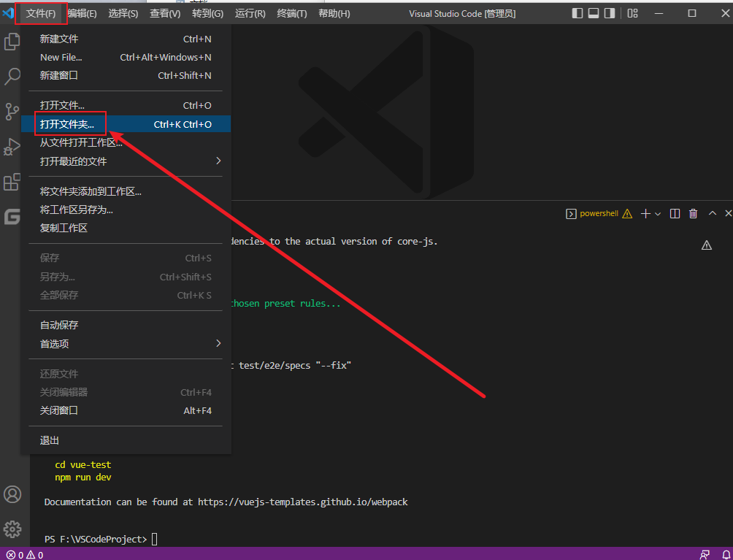Open the 查看(V) menu
Viewport: 733px width, 560px height.
(x=164, y=14)
